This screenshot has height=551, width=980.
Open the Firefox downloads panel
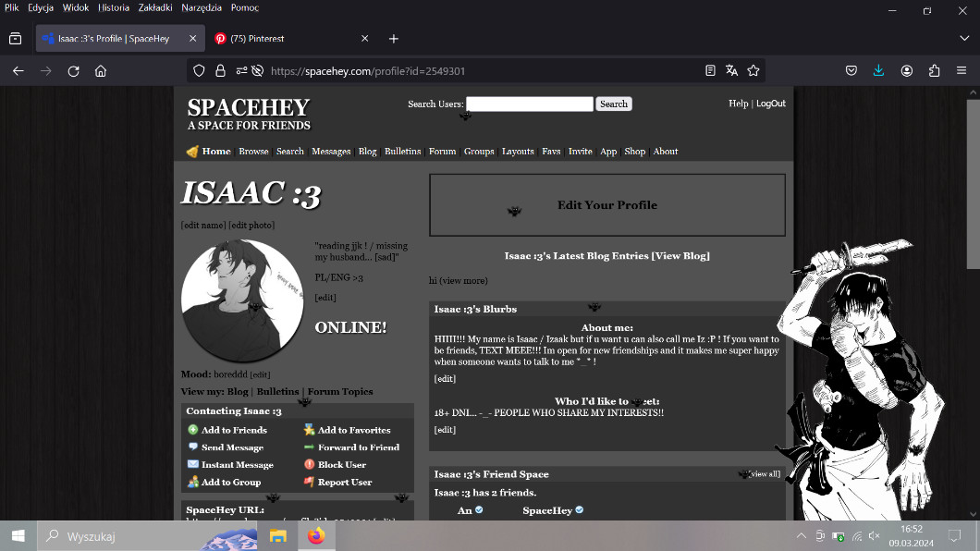(x=878, y=70)
